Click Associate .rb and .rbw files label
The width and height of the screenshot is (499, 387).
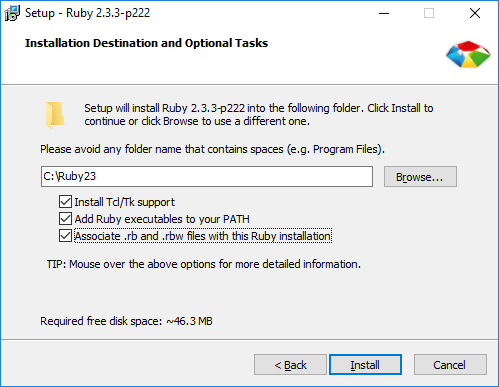click(x=203, y=236)
